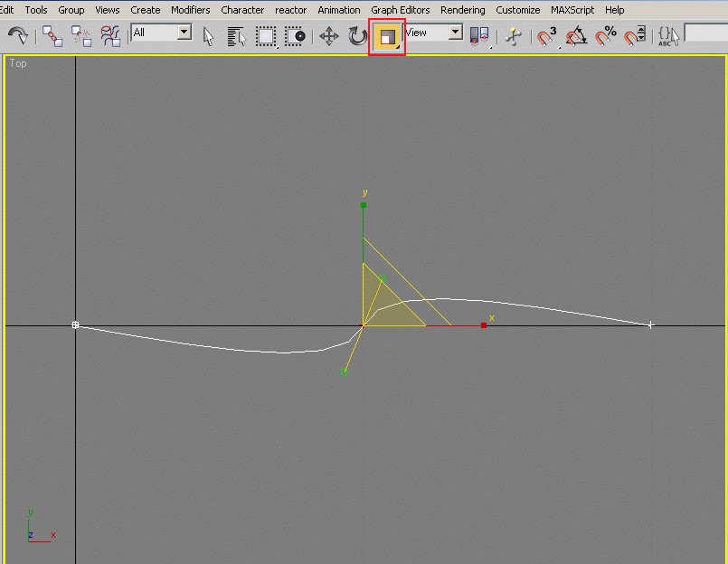The width and height of the screenshot is (728, 564).
Task: Toggle the Angle Snap magnet
Action: [577, 36]
